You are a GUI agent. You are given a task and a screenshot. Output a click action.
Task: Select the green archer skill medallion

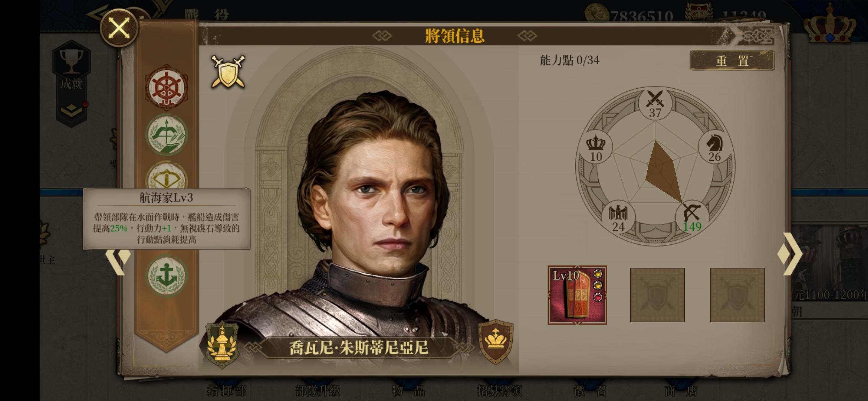click(x=167, y=134)
